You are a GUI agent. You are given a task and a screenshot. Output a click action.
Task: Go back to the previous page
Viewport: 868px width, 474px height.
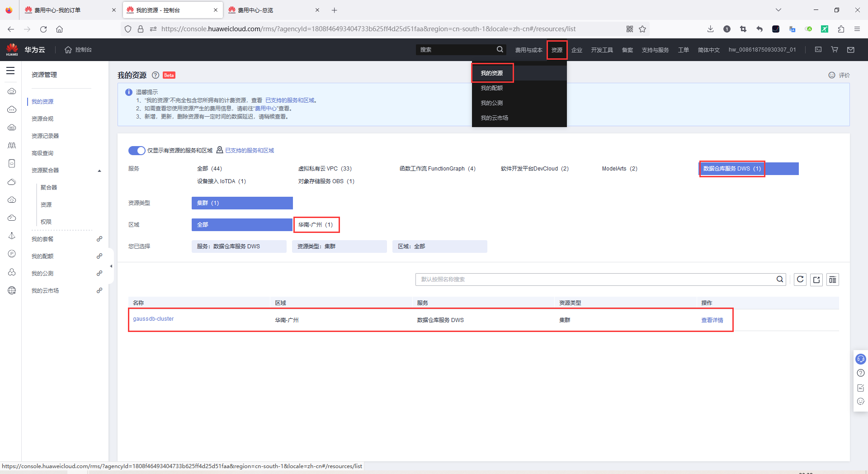click(11, 29)
